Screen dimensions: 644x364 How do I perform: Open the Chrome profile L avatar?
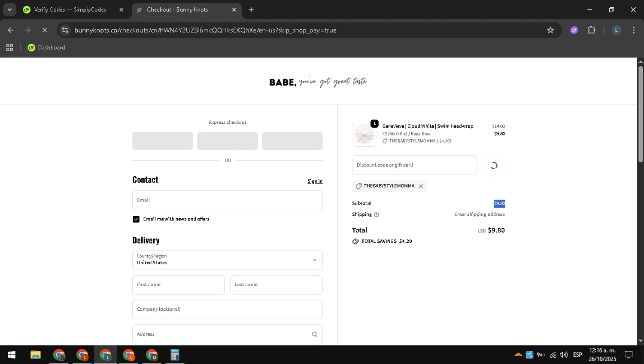point(617,30)
